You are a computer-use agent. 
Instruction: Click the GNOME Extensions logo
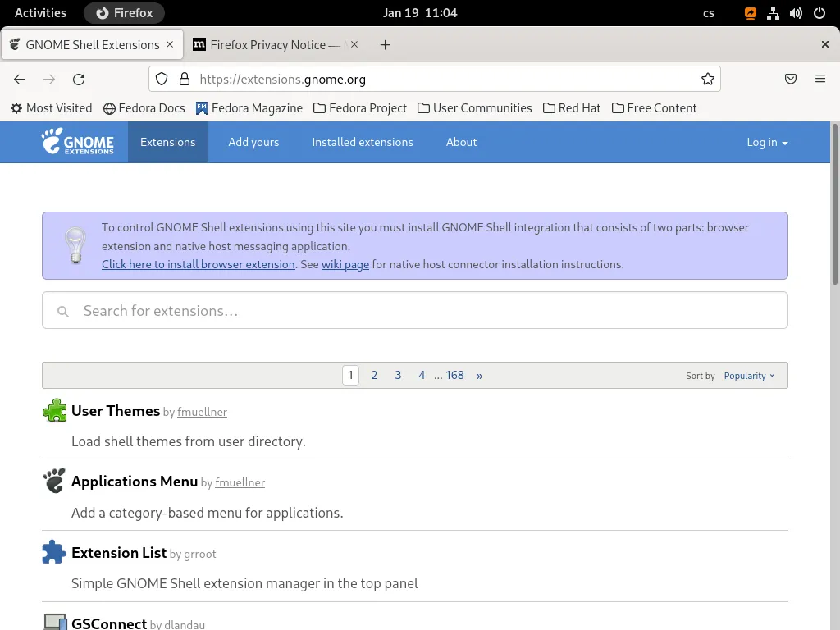pyautogui.click(x=78, y=141)
